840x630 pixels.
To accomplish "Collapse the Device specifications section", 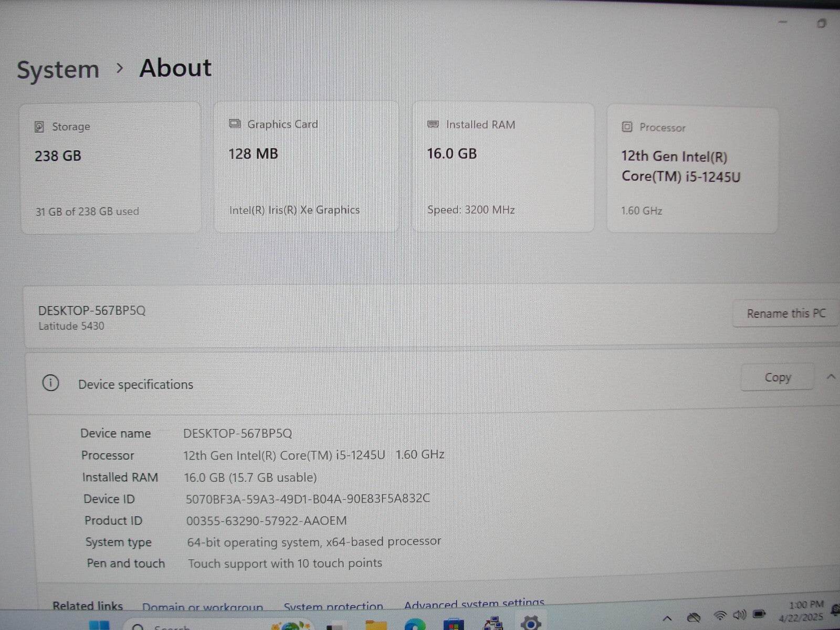I will pos(831,376).
